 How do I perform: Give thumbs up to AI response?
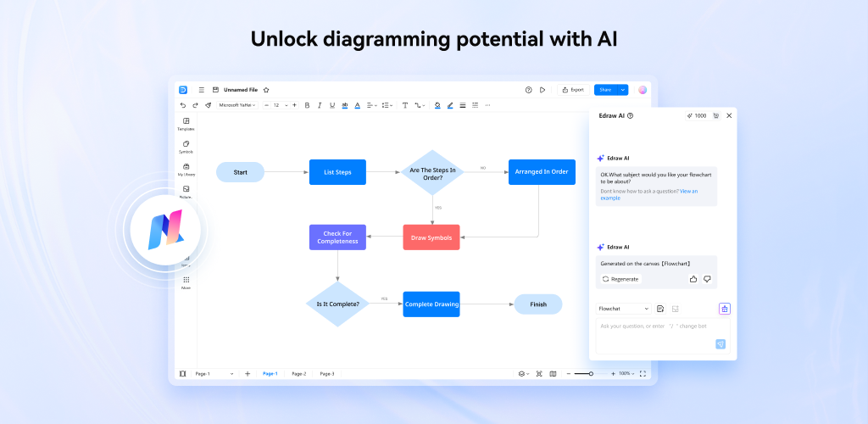[693, 279]
